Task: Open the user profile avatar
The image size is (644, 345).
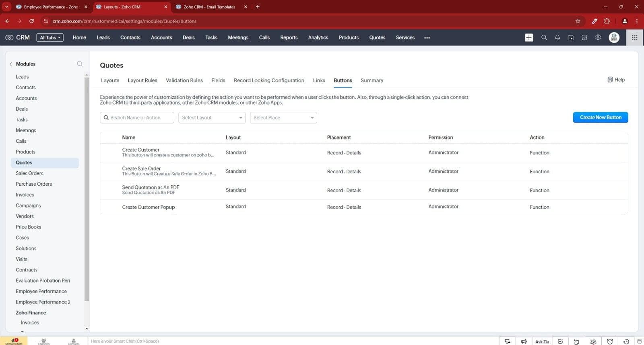Action: [614, 37]
